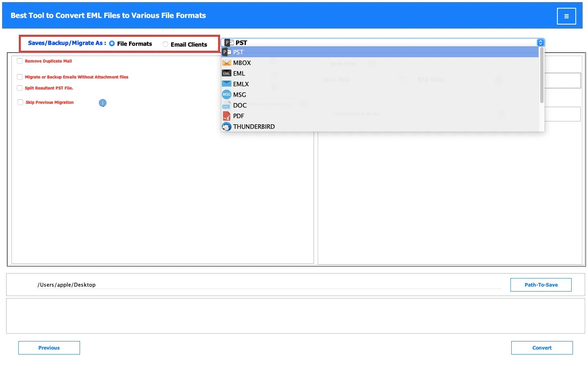Screen dimensions: 588x368
Task: Click the Saves/Backup/Migrate As label
Action: [x=67, y=43]
